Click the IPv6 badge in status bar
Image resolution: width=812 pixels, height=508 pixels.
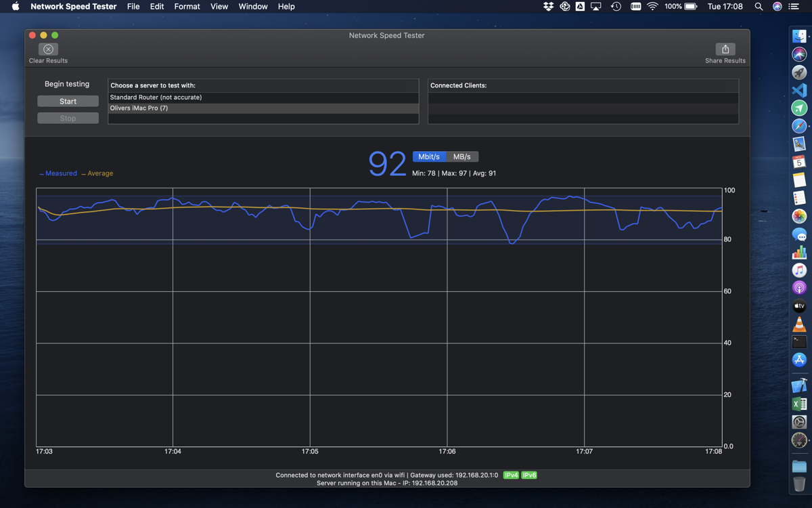(x=529, y=475)
